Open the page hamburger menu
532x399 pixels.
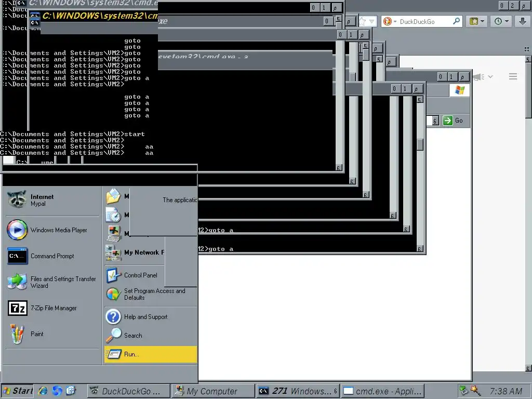point(513,77)
